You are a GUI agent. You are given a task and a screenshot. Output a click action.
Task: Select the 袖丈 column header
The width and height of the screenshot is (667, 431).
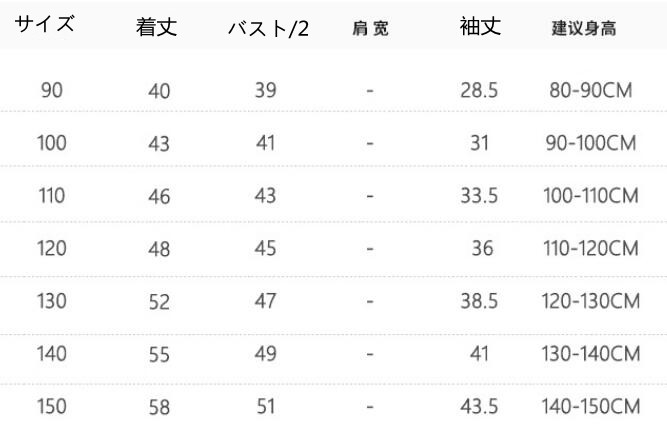[479, 27]
